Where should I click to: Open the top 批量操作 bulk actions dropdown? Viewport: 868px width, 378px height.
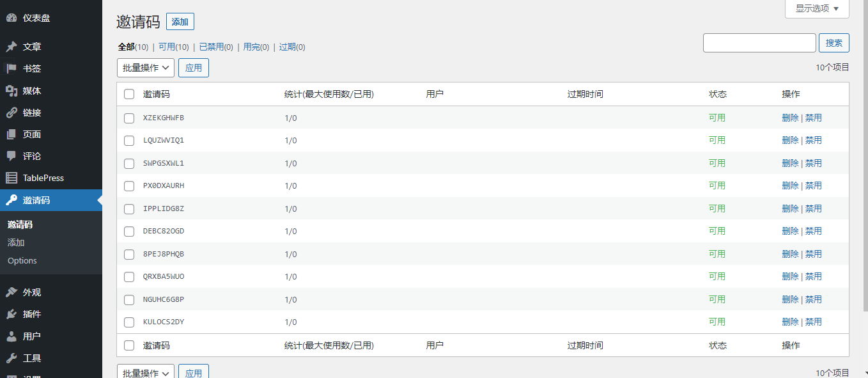coord(146,68)
